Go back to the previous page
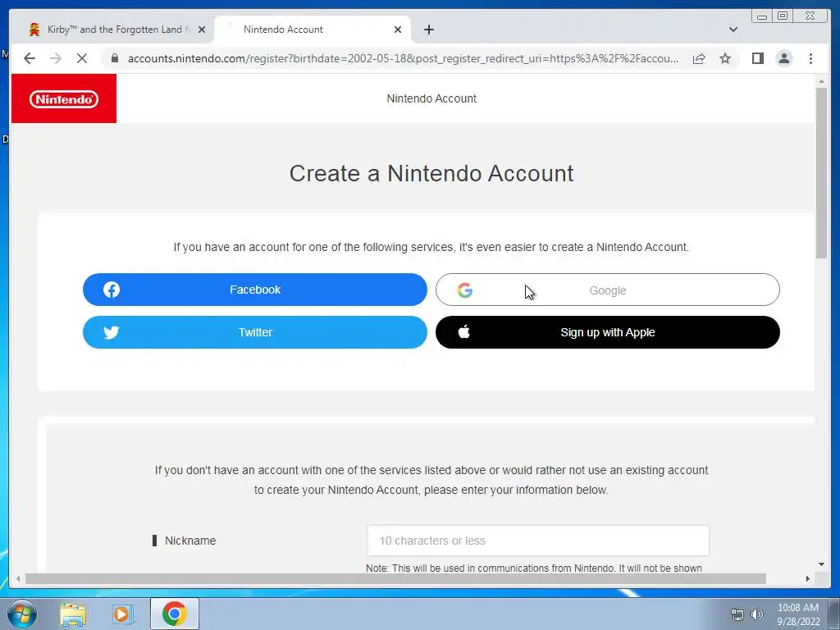 point(30,58)
